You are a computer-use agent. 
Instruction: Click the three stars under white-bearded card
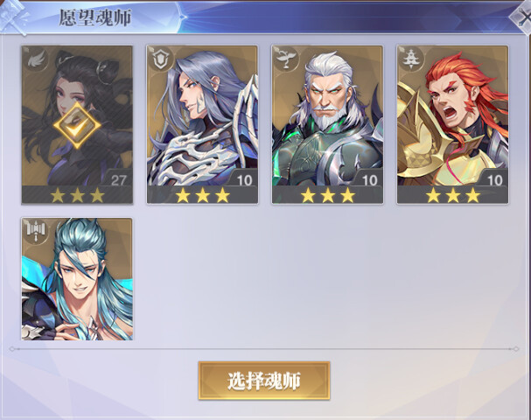[328, 195]
